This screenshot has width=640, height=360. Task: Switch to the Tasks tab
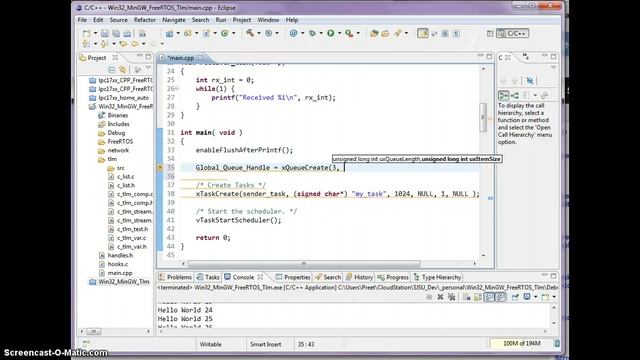(208, 277)
